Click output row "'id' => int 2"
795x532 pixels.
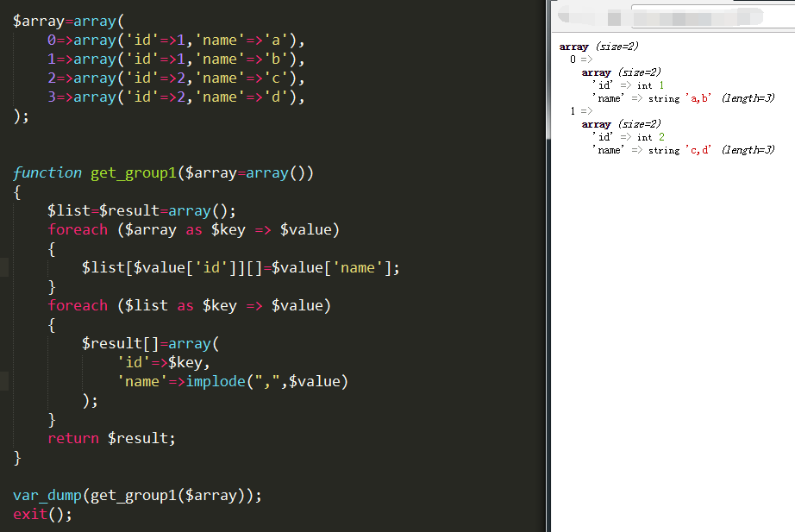pyautogui.click(x=629, y=137)
